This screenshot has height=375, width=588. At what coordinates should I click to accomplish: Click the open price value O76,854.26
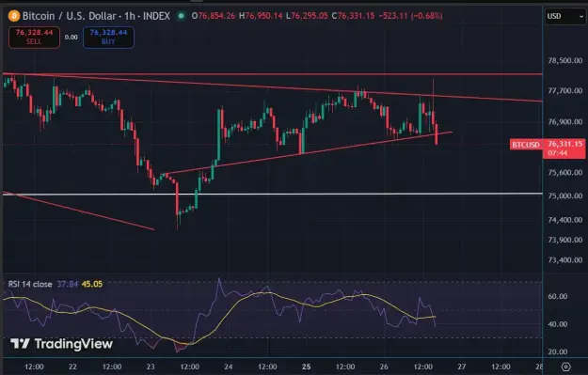[x=213, y=16]
